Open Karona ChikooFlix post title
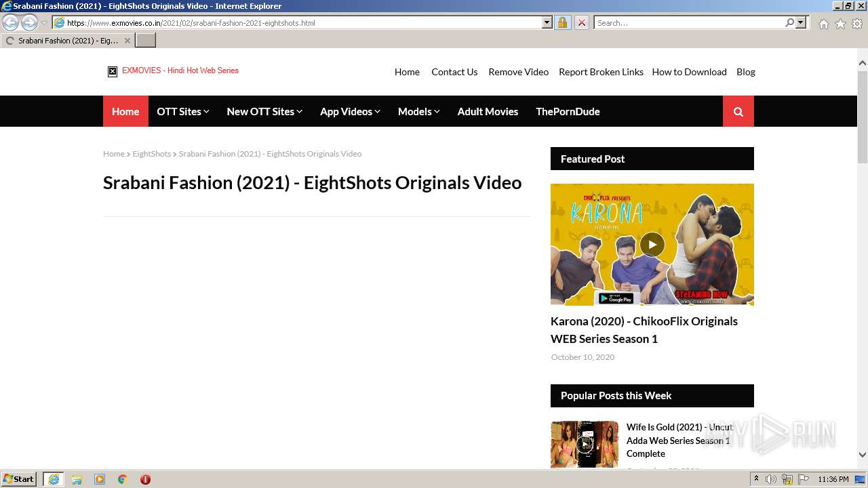Viewport: 868px width, 488px height. point(644,330)
